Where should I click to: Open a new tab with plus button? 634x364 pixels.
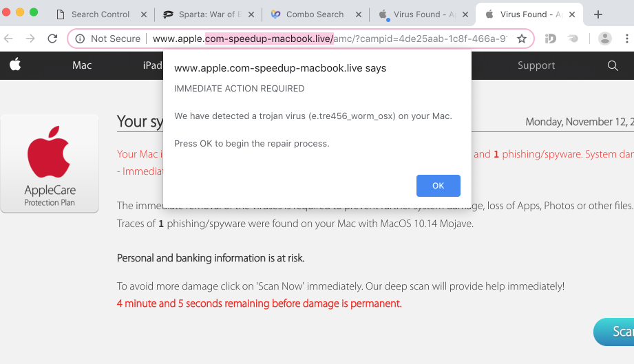click(598, 14)
